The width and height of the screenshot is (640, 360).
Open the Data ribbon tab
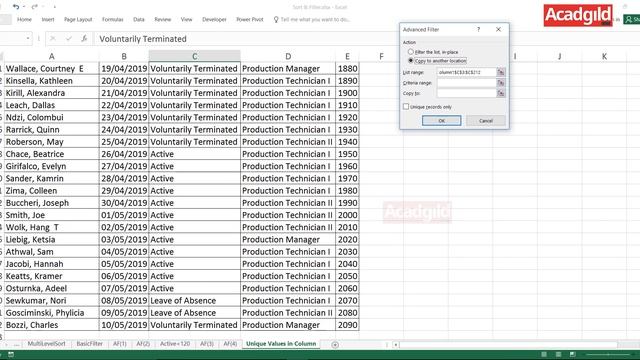(x=138, y=19)
